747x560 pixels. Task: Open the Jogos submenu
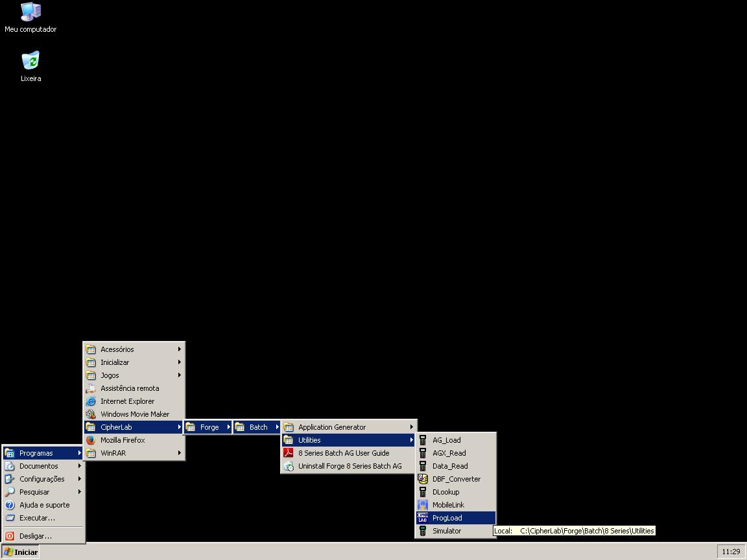point(134,375)
